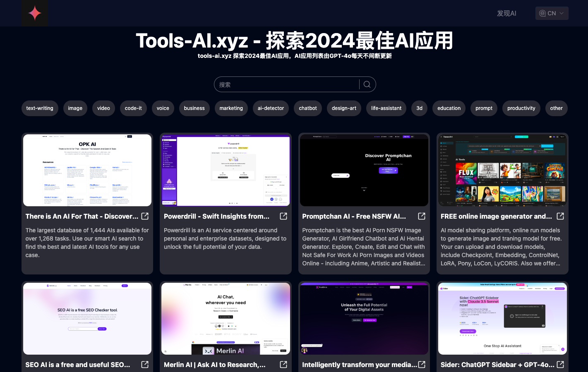Select the chatbot category tag
This screenshot has width=588, height=372.
[x=308, y=108]
